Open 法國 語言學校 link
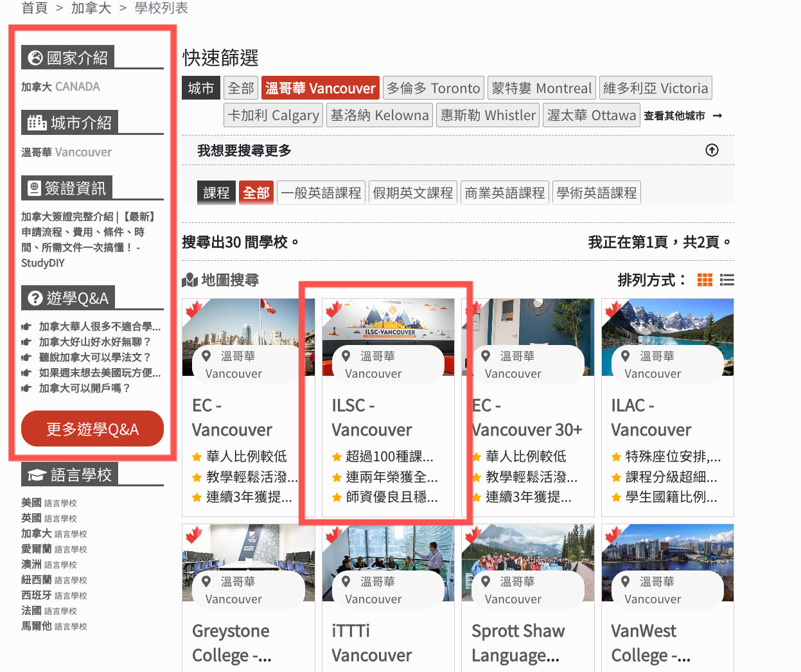This screenshot has height=672, width=801. click(49, 610)
